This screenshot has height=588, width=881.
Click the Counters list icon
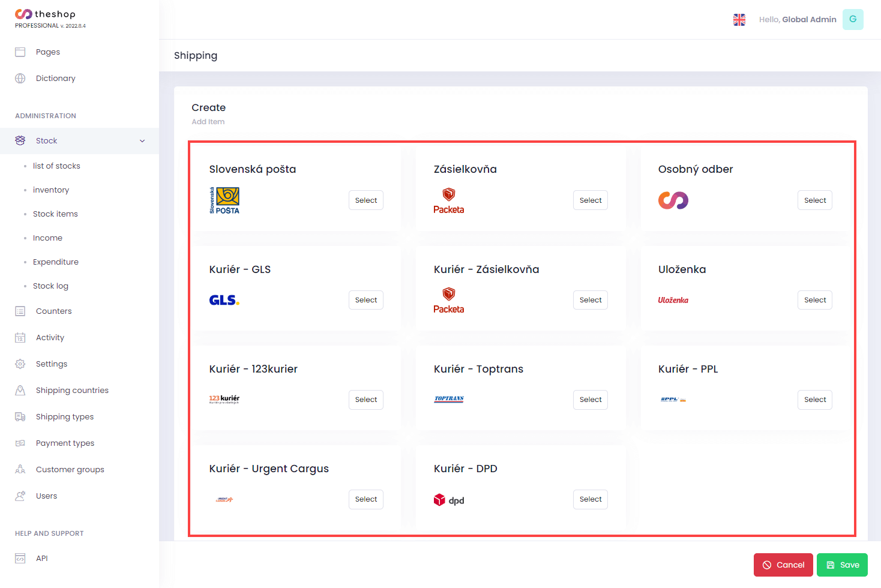click(20, 311)
